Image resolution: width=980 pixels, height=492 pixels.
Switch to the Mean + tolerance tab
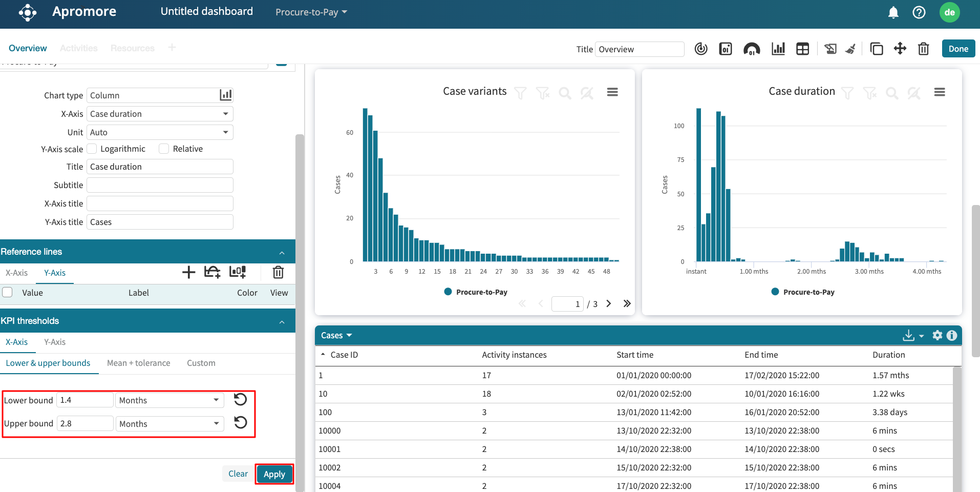[138, 363]
